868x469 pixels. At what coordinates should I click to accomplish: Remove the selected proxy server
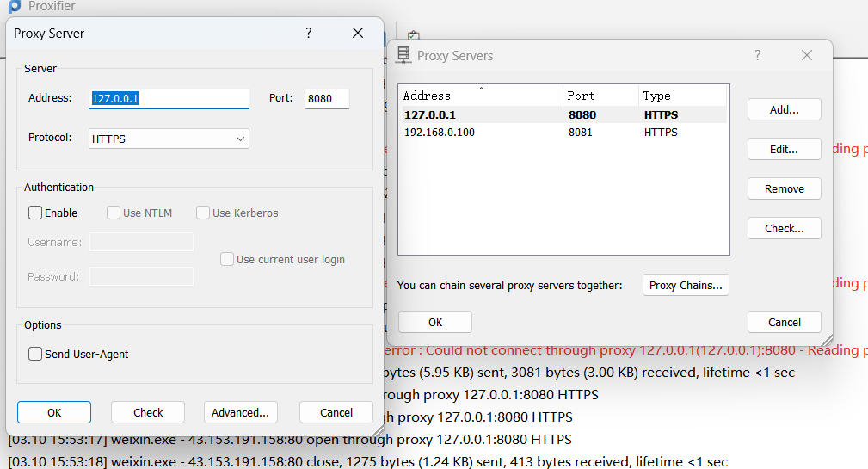[784, 188]
